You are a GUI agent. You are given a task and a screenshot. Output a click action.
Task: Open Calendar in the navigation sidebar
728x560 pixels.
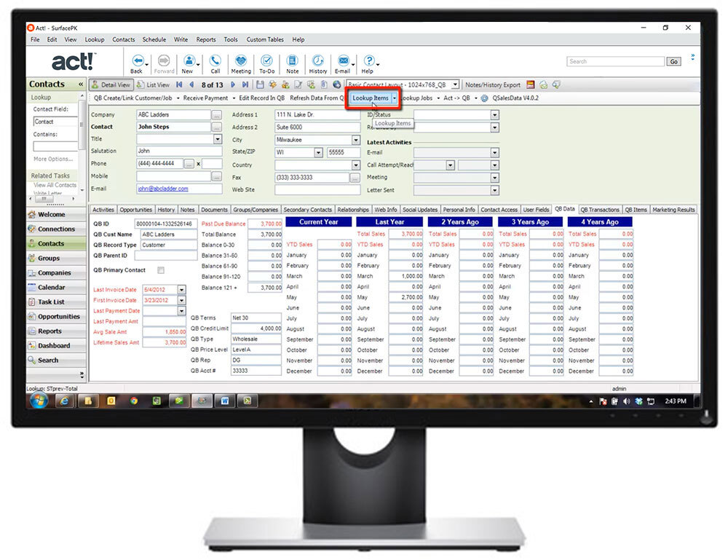pyautogui.click(x=56, y=288)
